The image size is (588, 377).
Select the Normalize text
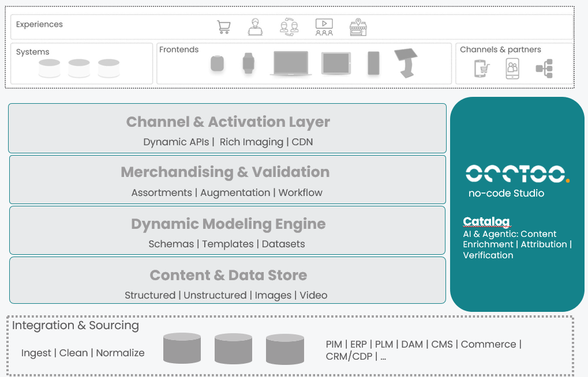121,353
